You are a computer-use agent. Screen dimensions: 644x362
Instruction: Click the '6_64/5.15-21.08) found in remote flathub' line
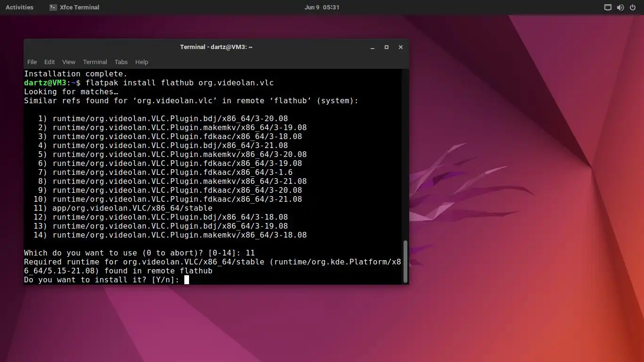118,271
